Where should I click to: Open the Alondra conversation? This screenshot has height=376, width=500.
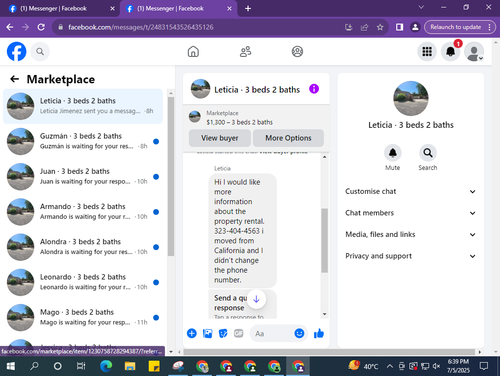[83, 247]
